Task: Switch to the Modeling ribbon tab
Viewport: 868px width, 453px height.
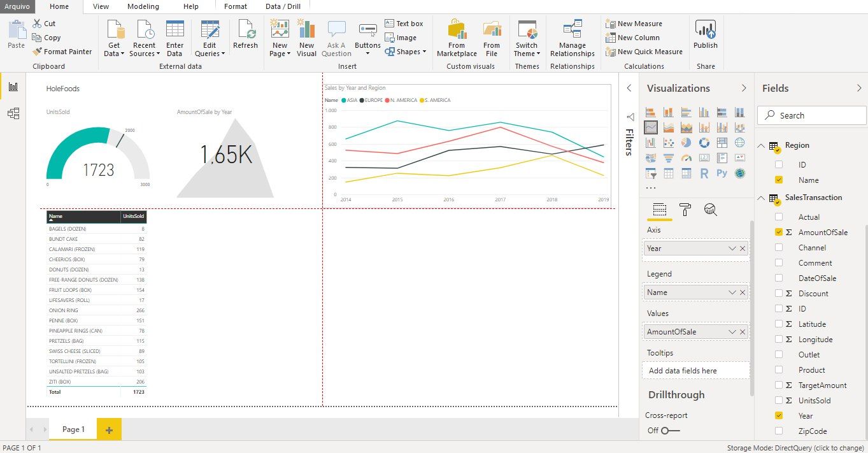Action: (x=143, y=6)
